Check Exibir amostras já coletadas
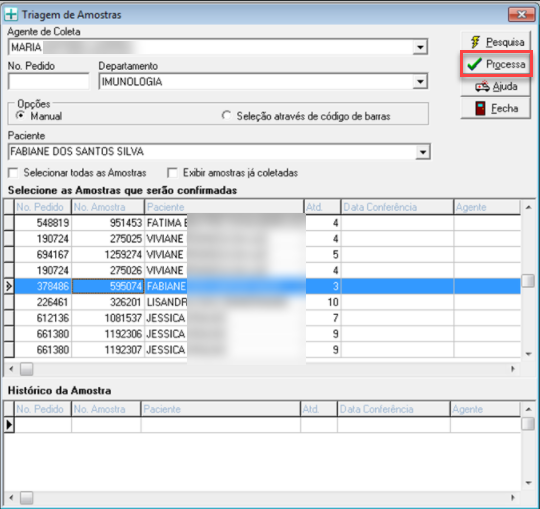Screen dimensions: 540x509 tap(172, 173)
